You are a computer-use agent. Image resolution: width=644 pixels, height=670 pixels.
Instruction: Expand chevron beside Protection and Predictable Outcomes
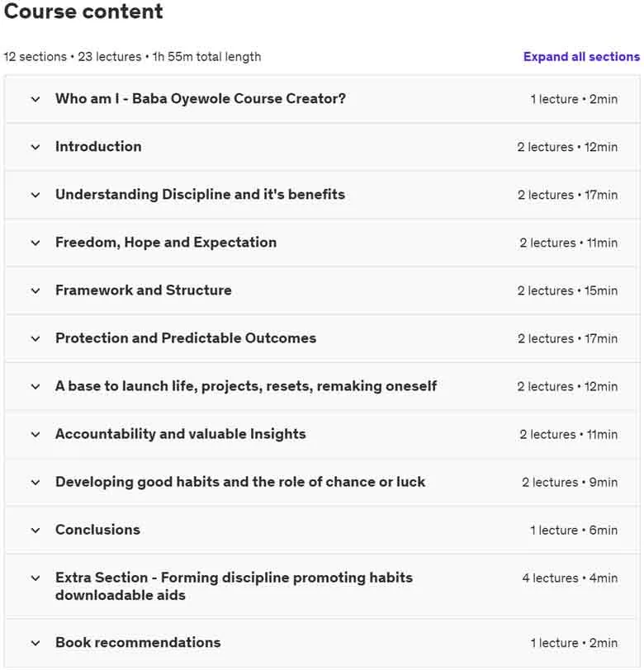pyautogui.click(x=36, y=339)
